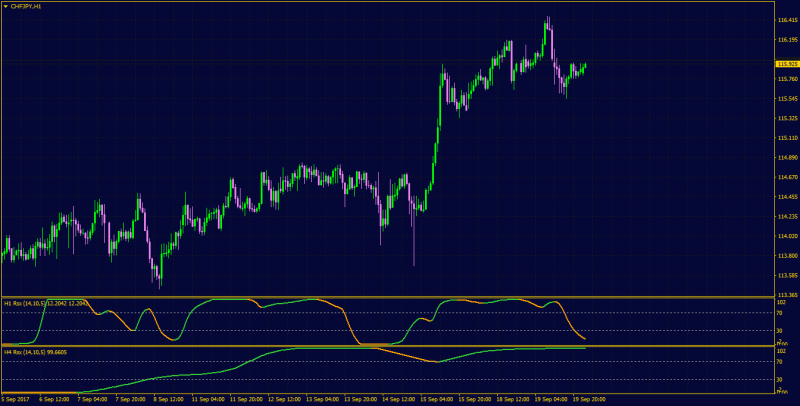Click the 5 Sep 2017 time axis label

13,399
